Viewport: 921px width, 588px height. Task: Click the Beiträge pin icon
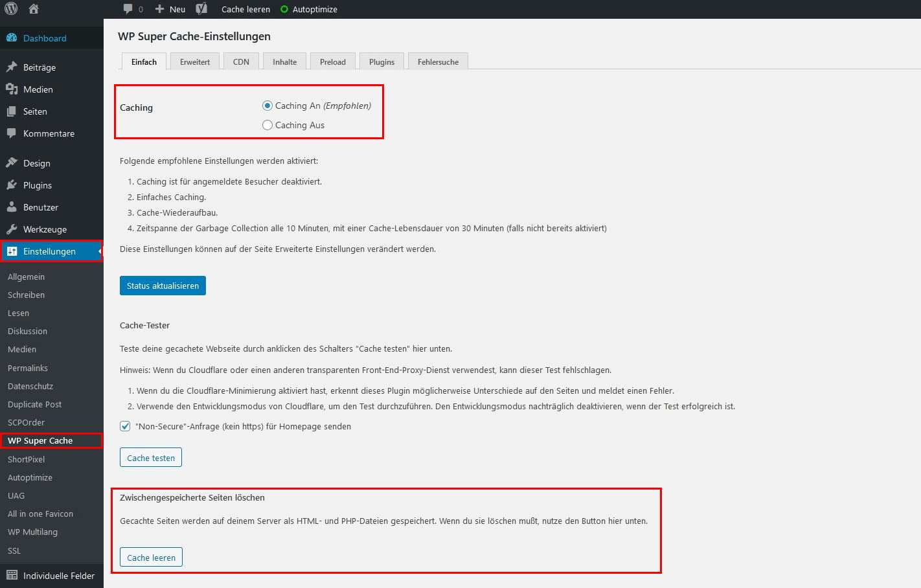[x=12, y=67]
